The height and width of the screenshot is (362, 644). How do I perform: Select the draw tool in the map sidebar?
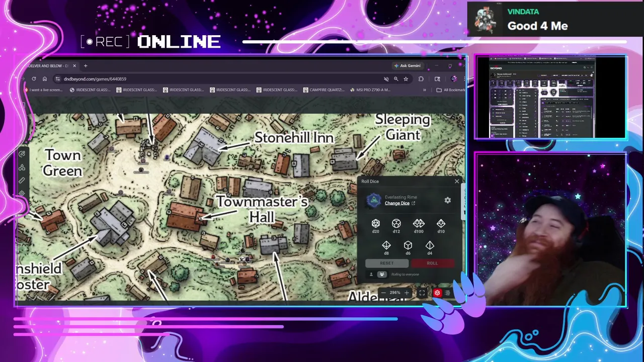tap(22, 154)
